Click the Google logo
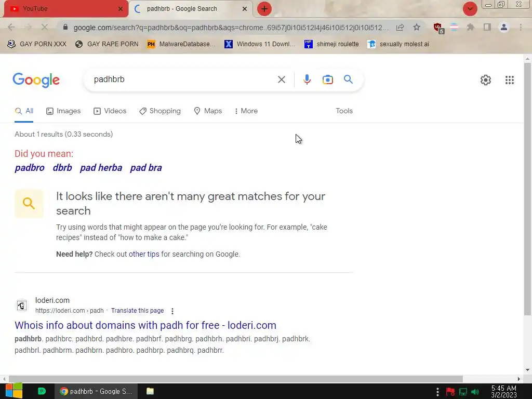The width and height of the screenshot is (532, 399). point(36,81)
